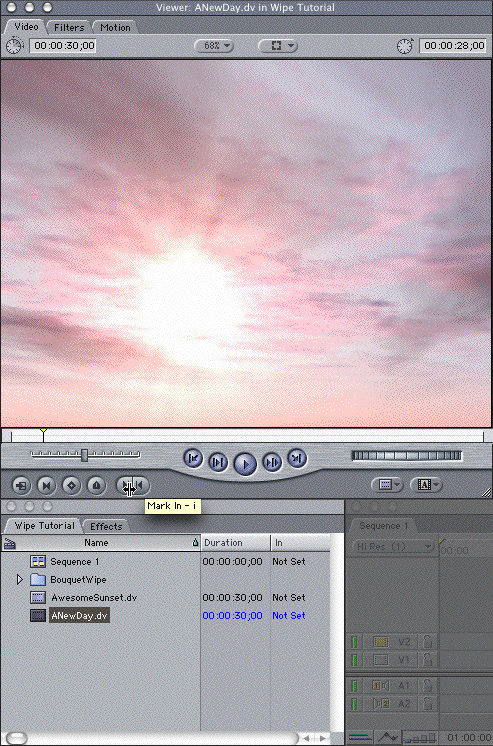Screen dimensions: 493x746
Task: Click the Play button in the Viewer
Action: (x=245, y=463)
